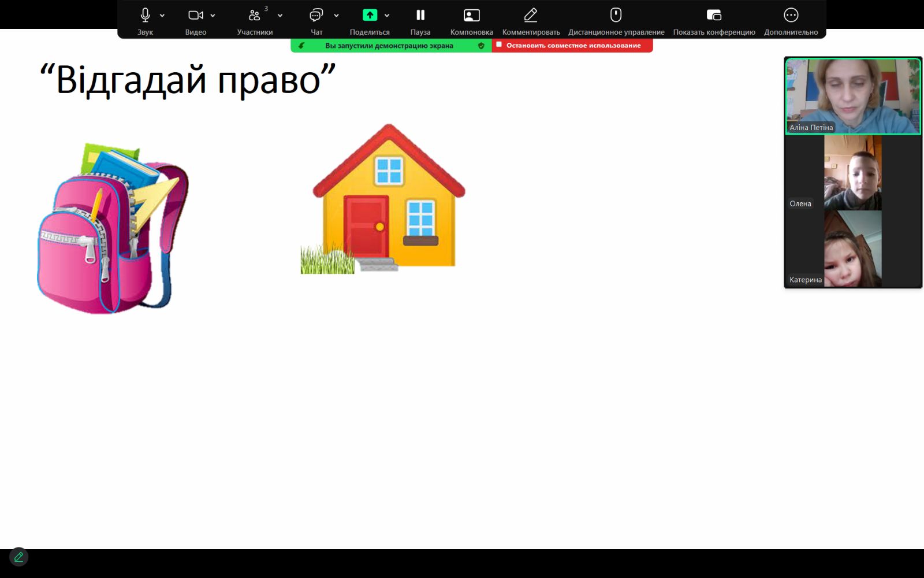Screen dimensions: 924x578
Task: Open the Компоновка layout options
Action: (x=471, y=16)
